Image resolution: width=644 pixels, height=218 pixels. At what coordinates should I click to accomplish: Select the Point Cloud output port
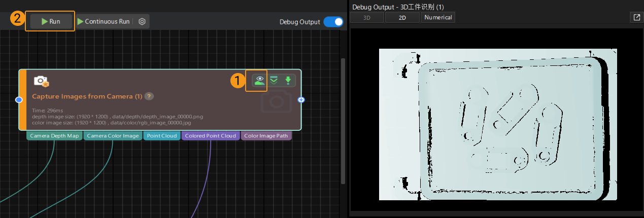161,136
